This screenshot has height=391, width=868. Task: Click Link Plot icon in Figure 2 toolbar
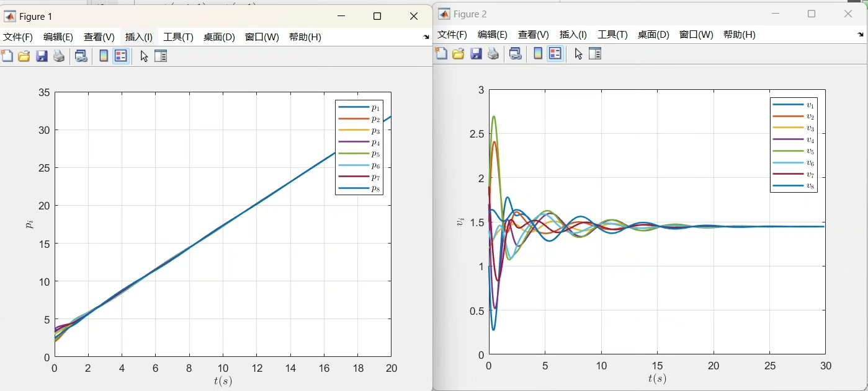tap(516, 54)
